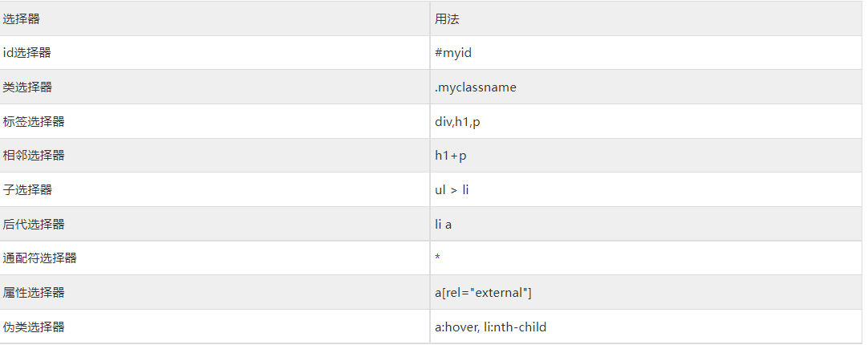The image size is (868, 345).
Task: Select the 相邻选择器 row label
Action: coord(34,156)
